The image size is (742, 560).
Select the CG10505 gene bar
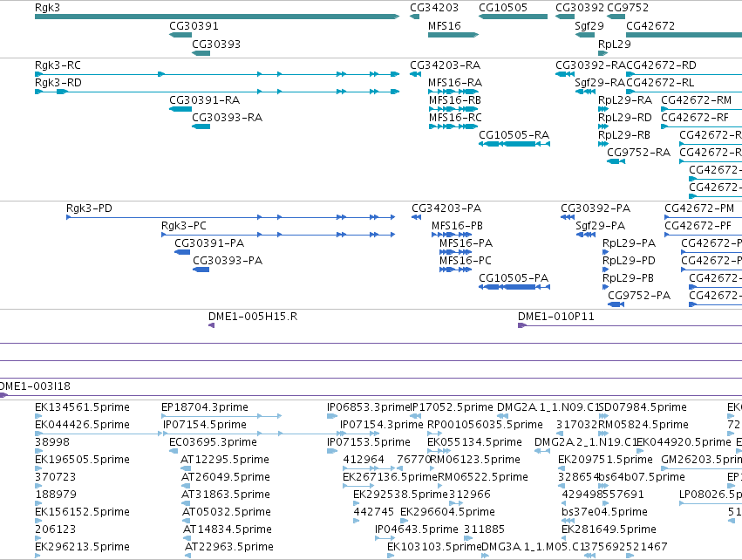tap(513, 17)
